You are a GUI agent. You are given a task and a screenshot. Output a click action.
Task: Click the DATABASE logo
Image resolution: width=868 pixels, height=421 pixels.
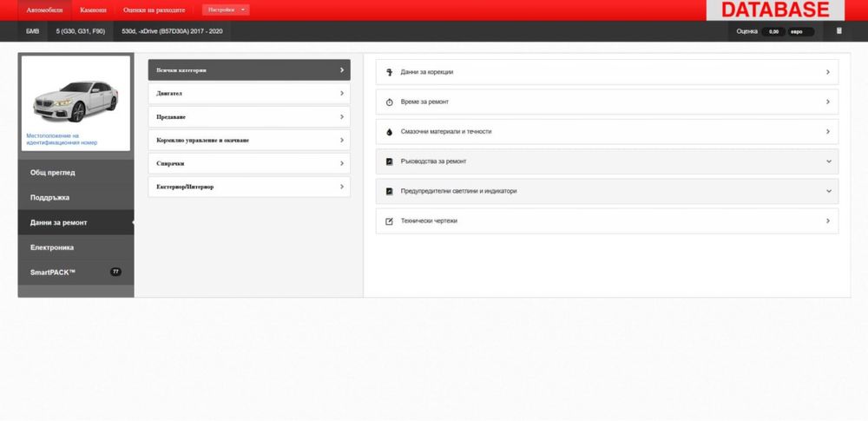coord(775,10)
